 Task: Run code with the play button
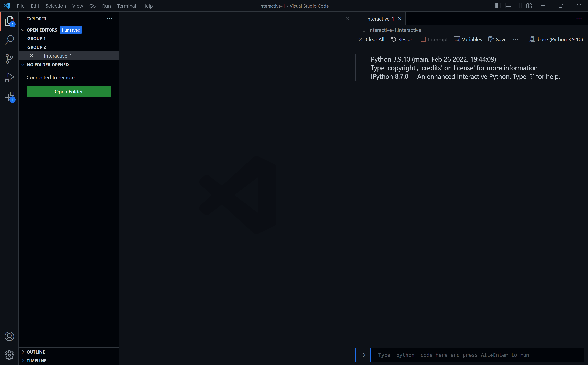pyautogui.click(x=364, y=355)
